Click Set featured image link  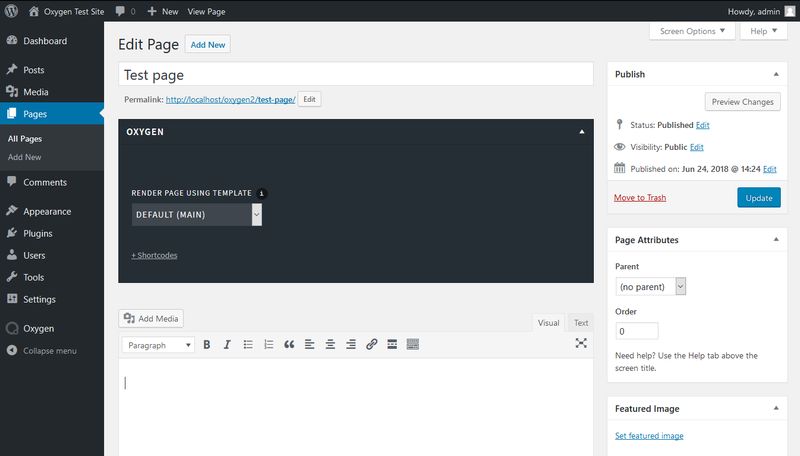649,436
